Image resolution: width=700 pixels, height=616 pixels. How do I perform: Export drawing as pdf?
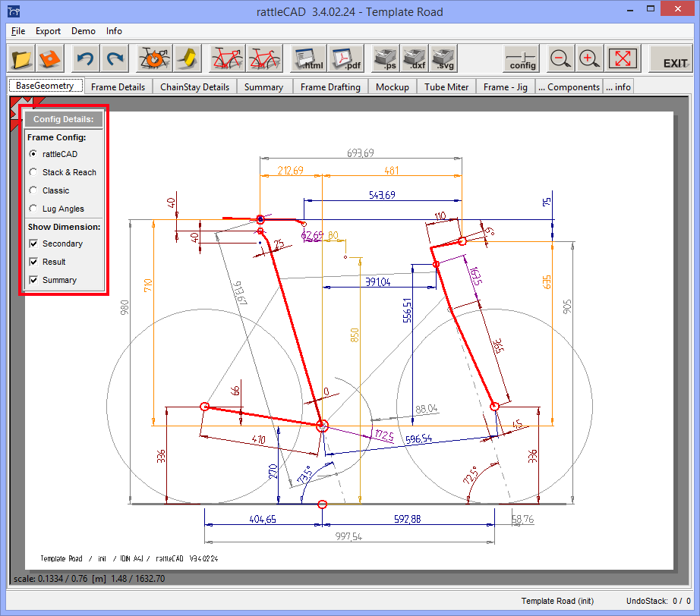(346, 58)
